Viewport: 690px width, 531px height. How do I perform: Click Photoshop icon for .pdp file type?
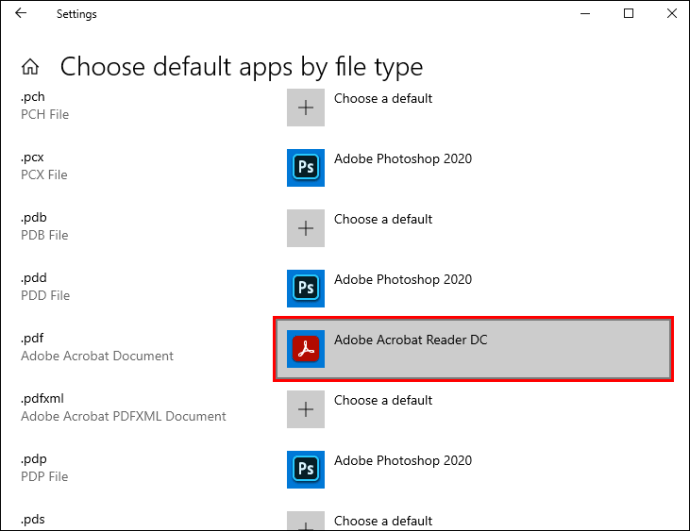coord(306,469)
